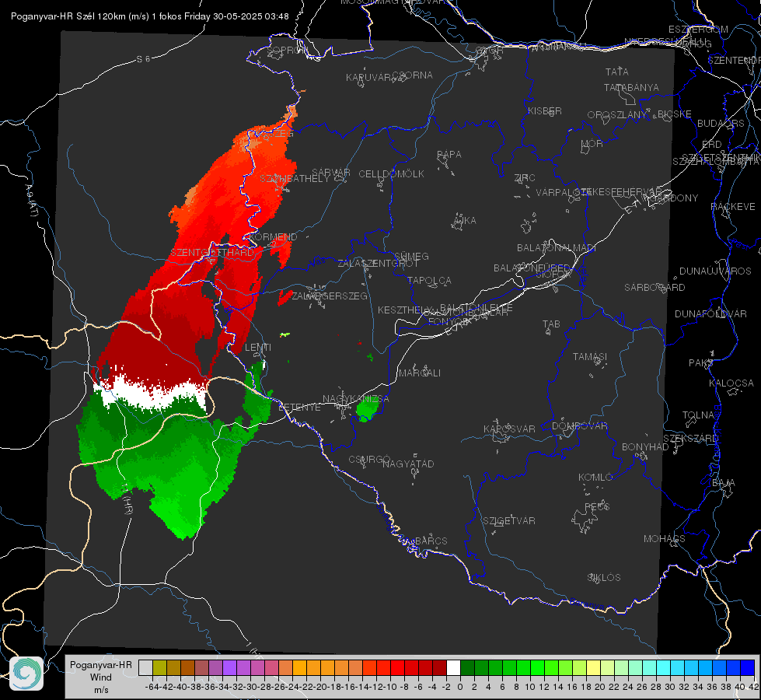Viewport: 761px width, 700px height.
Task: Pick the dark red swatch between -4 and -2
Action: pyautogui.click(x=439, y=667)
